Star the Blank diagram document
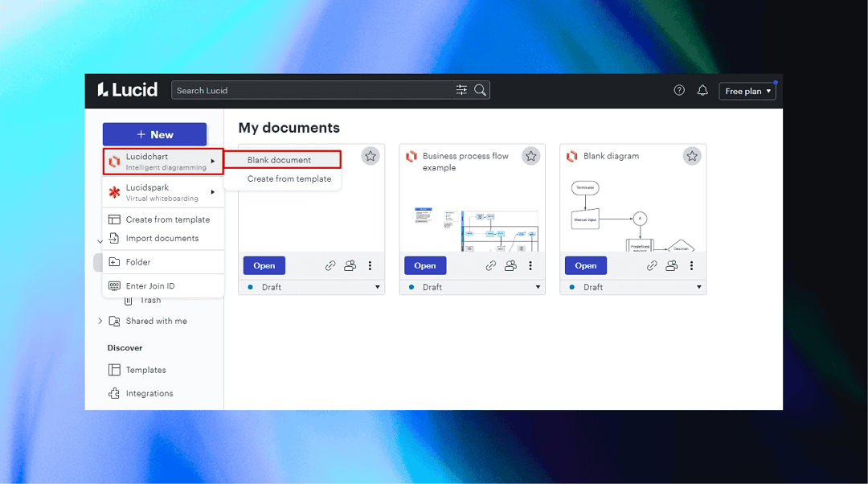The image size is (868, 484). 692,156
